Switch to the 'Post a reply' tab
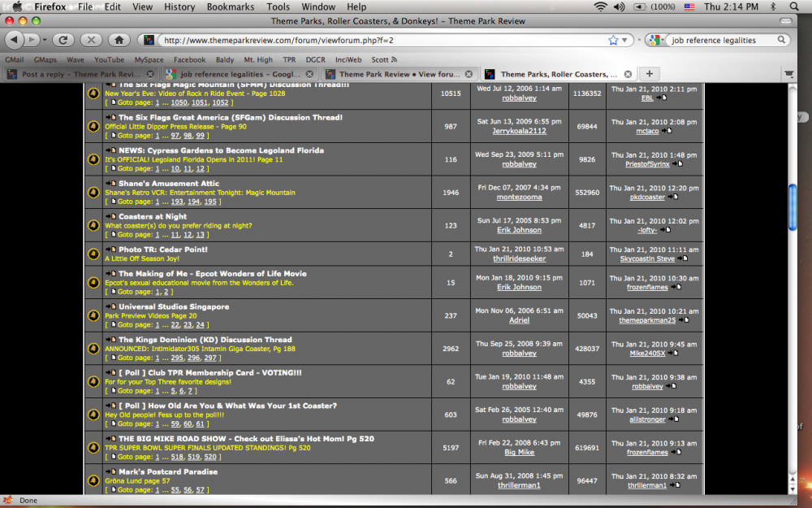The width and height of the screenshot is (812, 508). point(71,74)
